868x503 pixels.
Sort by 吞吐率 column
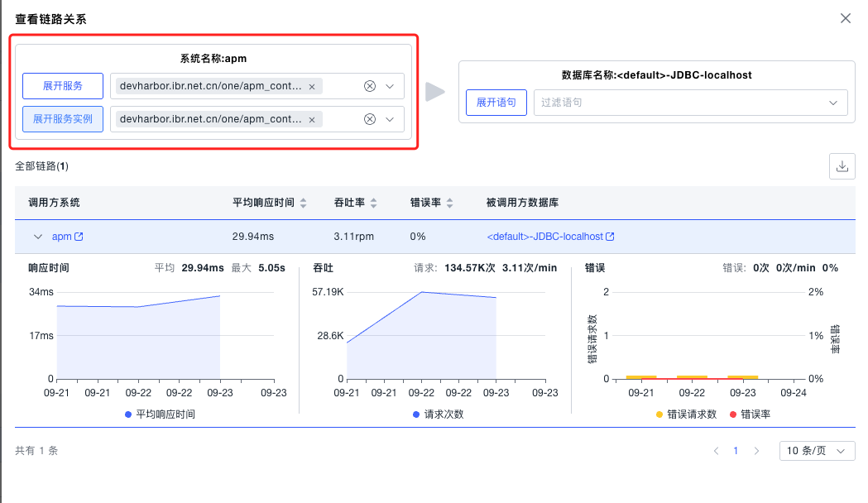pyautogui.click(x=373, y=203)
